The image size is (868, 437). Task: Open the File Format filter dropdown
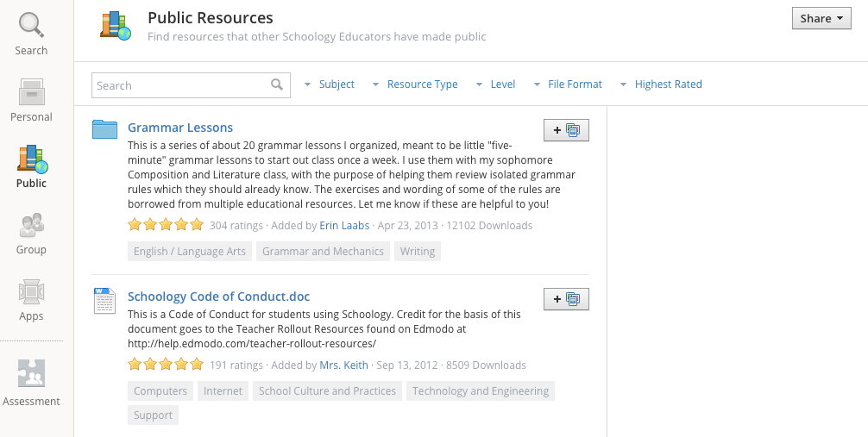[x=567, y=84]
